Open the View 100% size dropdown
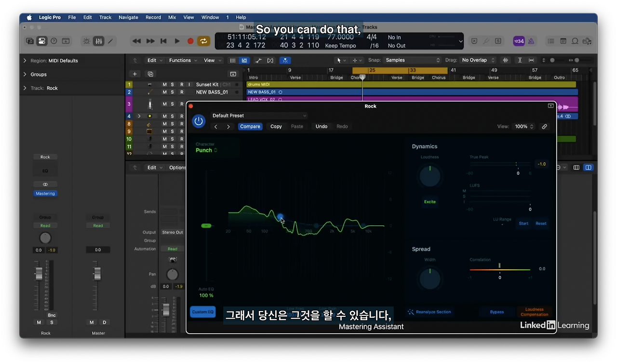617x364 pixels. coord(524,127)
